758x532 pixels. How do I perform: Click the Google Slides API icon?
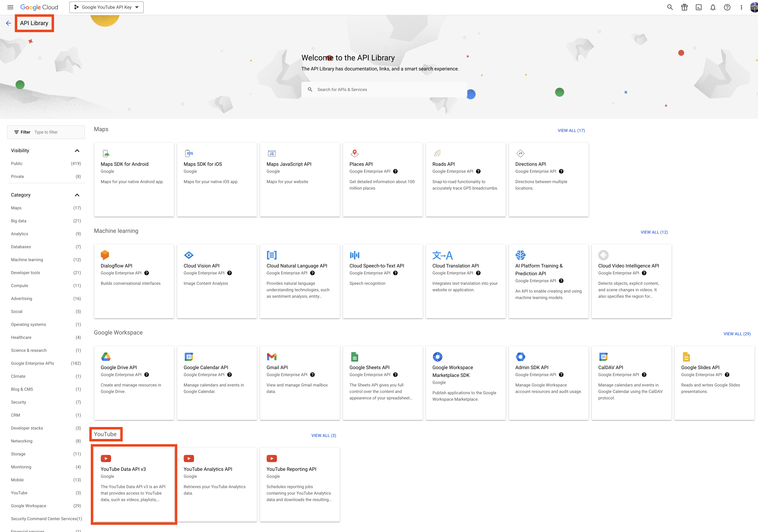pos(686,357)
